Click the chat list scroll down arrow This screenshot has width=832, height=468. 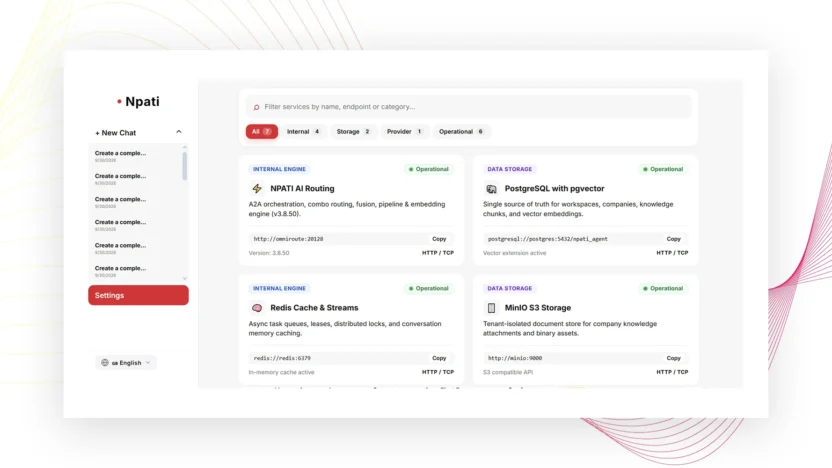185,278
